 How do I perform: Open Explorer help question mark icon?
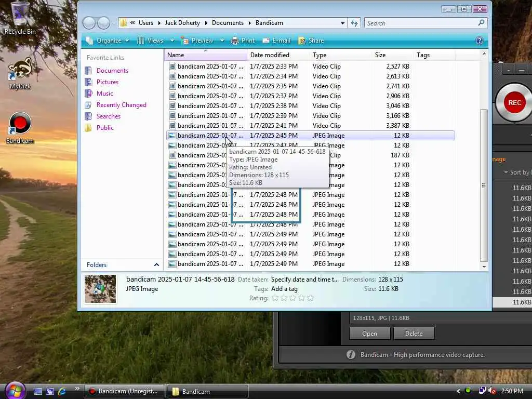(479, 41)
